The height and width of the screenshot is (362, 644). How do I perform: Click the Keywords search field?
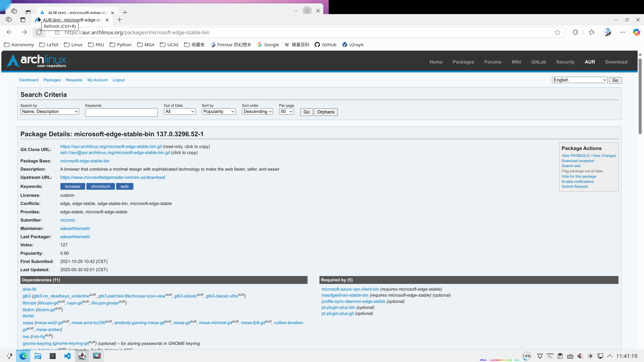coord(121,112)
